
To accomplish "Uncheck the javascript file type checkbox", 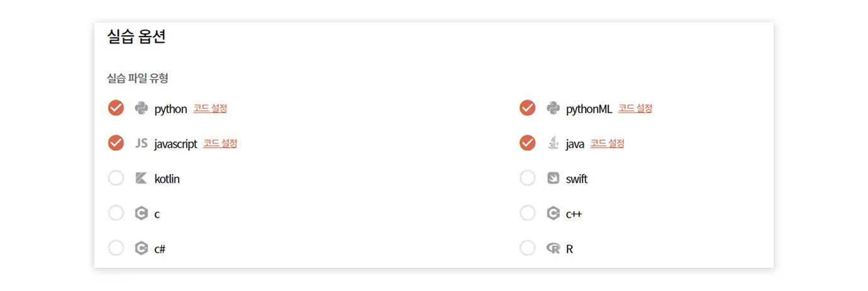I will (116, 143).
